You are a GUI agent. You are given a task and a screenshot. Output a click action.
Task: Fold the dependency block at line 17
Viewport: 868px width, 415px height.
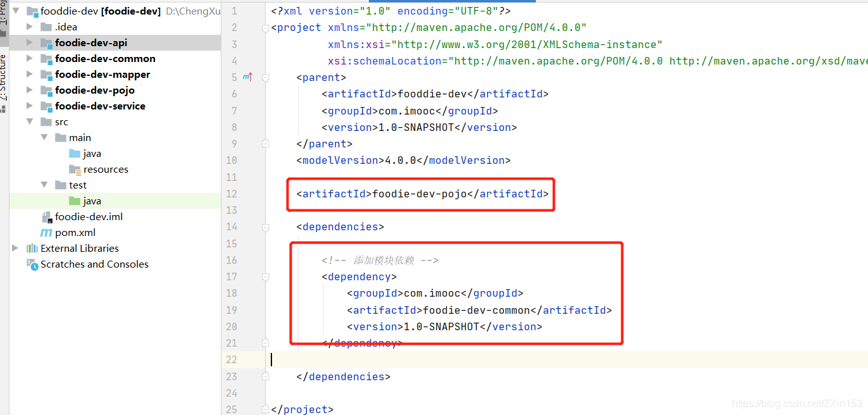[x=266, y=276]
